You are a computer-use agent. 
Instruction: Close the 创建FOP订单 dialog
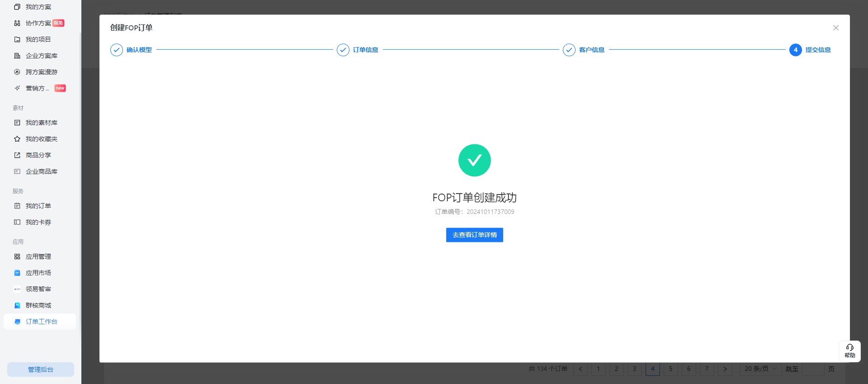point(835,28)
